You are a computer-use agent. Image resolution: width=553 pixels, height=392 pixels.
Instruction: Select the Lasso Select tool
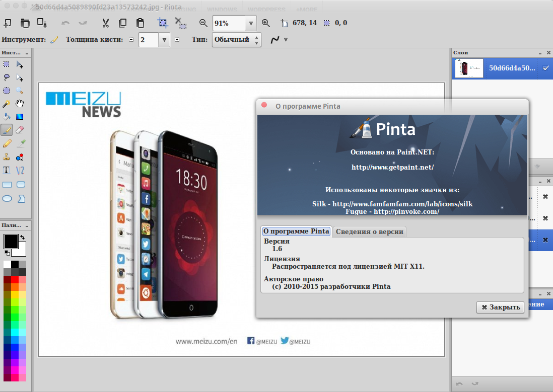pyautogui.click(x=7, y=77)
